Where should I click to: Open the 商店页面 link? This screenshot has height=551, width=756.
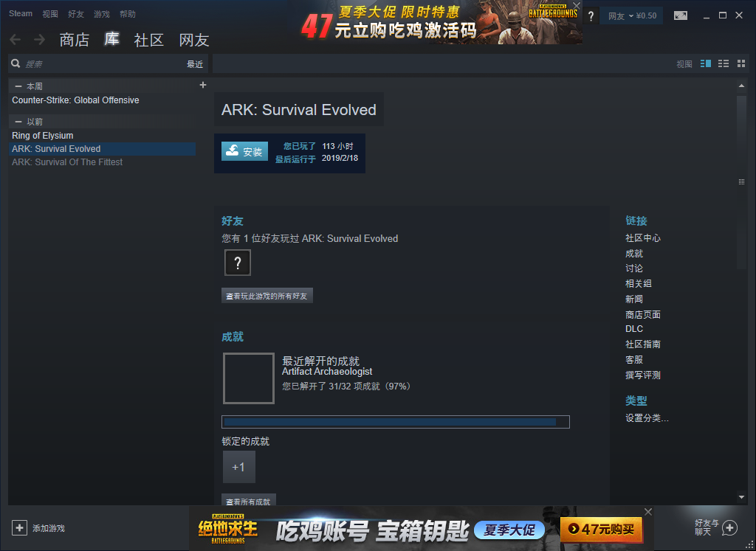pyautogui.click(x=643, y=314)
